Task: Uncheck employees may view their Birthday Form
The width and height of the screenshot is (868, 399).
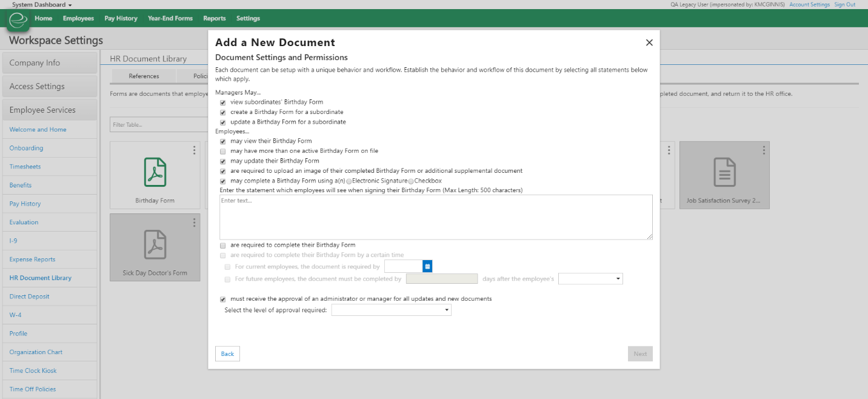Action: [x=223, y=141]
